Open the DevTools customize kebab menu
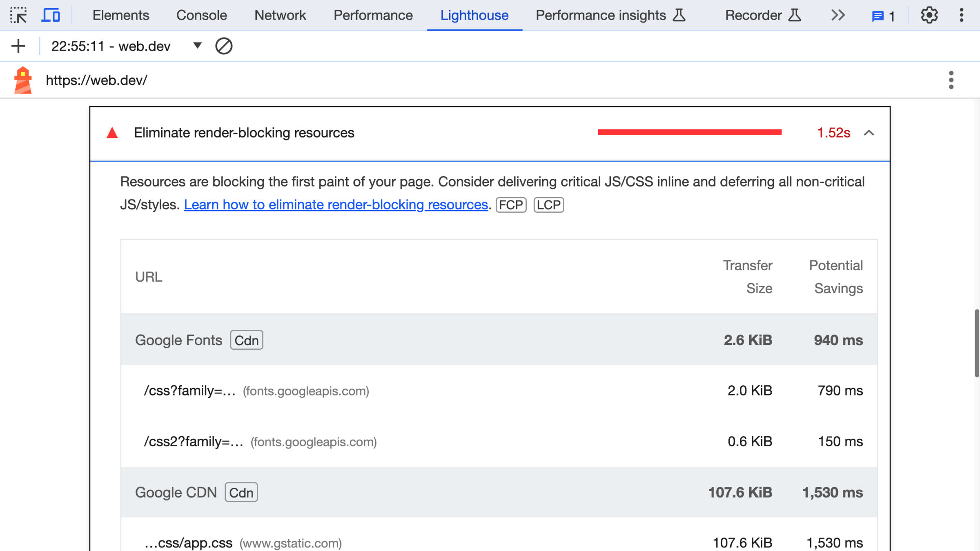This screenshot has height=551, width=980. [962, 16]
